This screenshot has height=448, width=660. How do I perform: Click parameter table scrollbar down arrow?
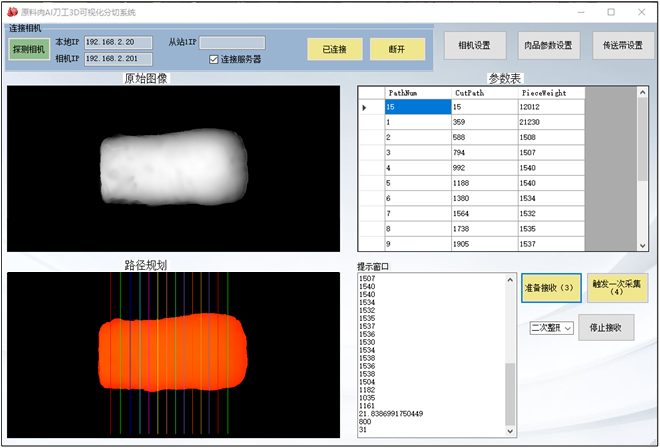[x=642, y=244]
